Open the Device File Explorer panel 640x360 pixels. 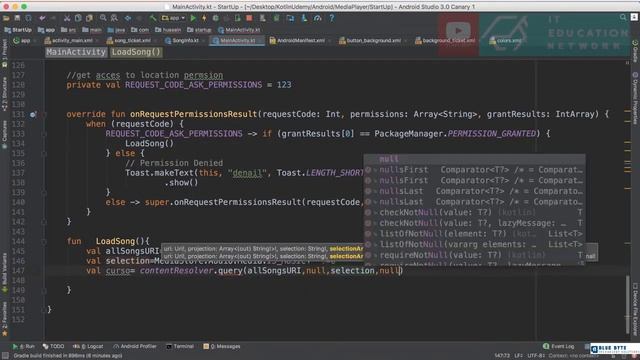(635, 309)
